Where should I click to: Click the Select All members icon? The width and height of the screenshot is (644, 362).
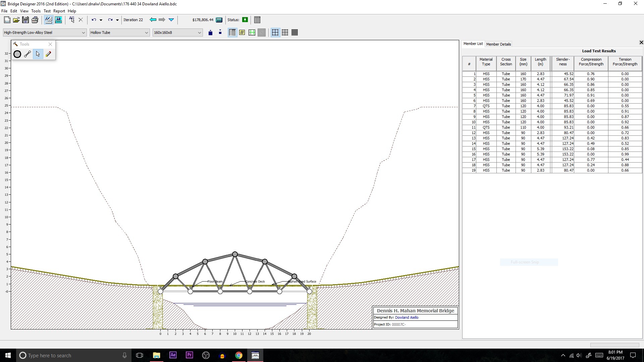point(71,20)
